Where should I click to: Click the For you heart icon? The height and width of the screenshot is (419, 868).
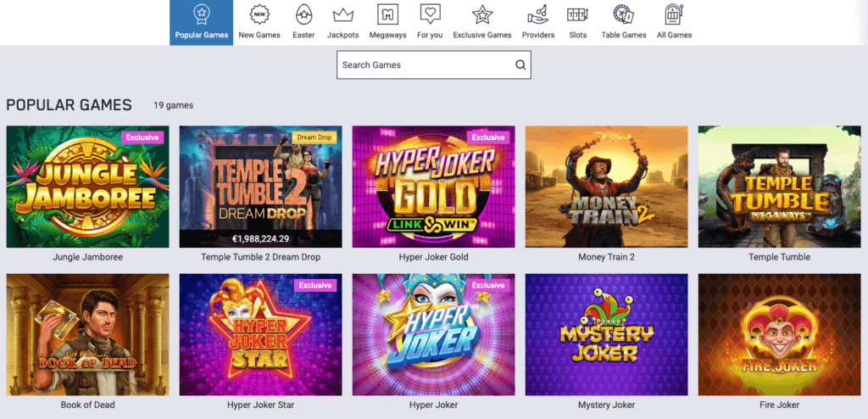(x=430, y=14)
